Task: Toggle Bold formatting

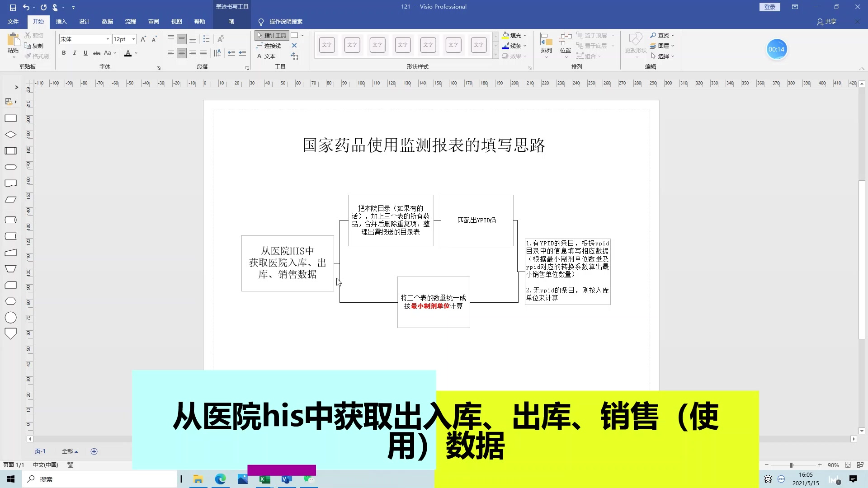Action: coord(64,53)
